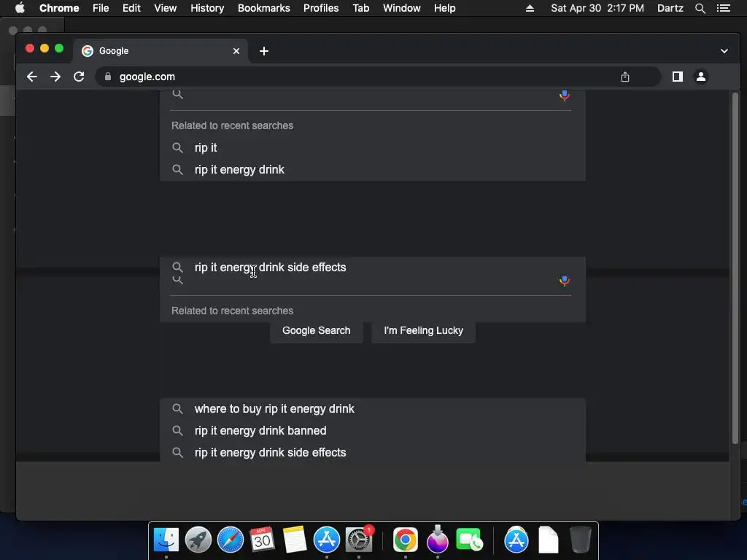Open Notes from the Dock
Image resolution: width=747 pixels, height=560 pixels.
pyautogui.click(x=295, y=540)
